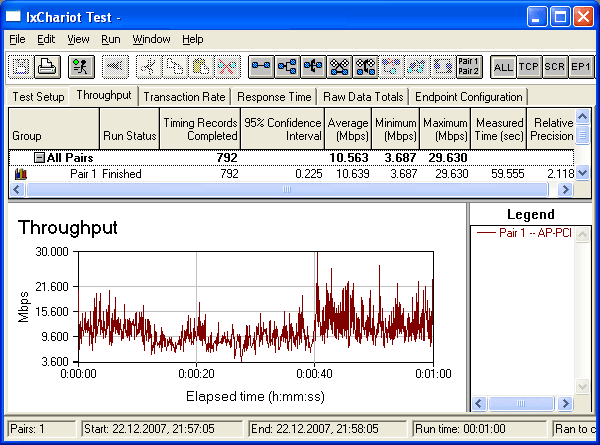Click the Add VoIP pair icon with phone
This screenshot has height=445, width=600.
pyautogui.click(x=313, y=67)
